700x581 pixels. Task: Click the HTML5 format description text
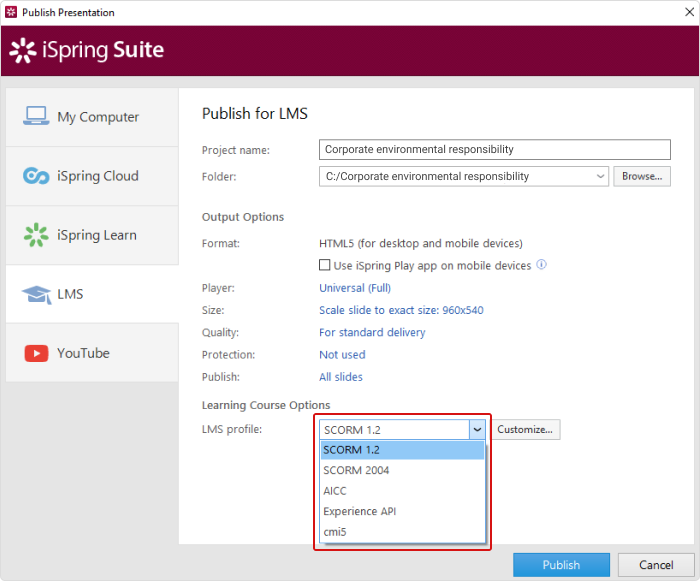click(421, 243)
